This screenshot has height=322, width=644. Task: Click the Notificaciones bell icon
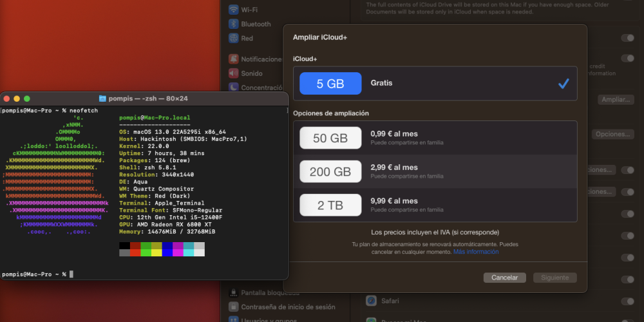[x=234, y=59]
